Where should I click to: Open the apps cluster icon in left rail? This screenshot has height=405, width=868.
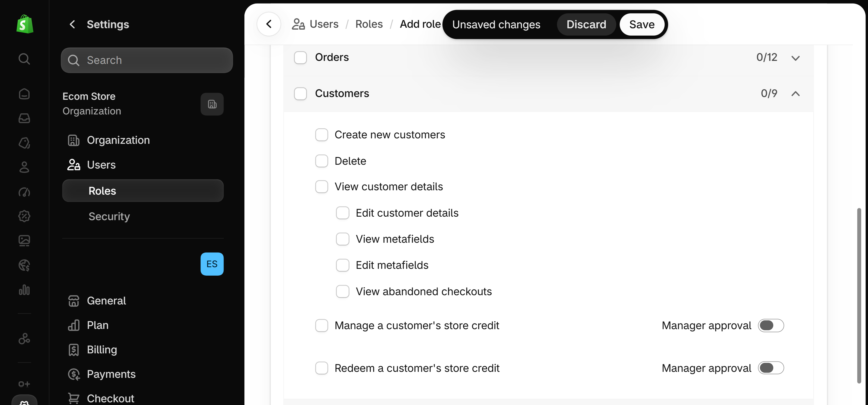click(x=24, y=339)
